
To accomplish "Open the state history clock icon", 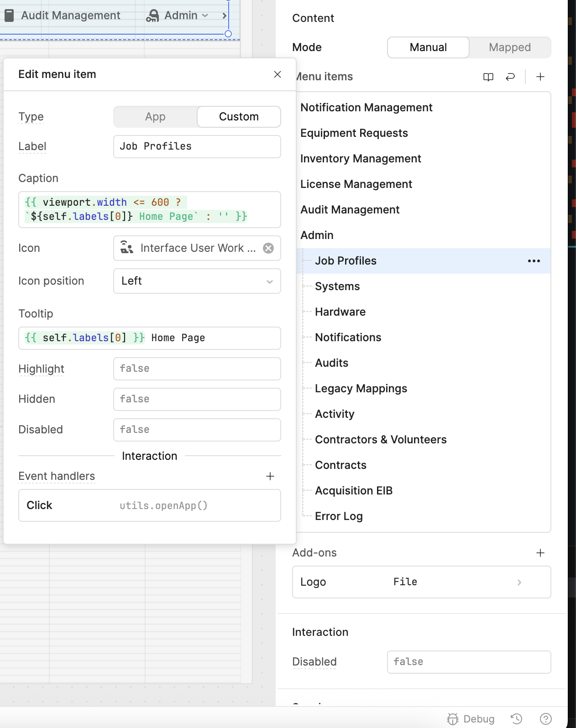I will (516, 719).
